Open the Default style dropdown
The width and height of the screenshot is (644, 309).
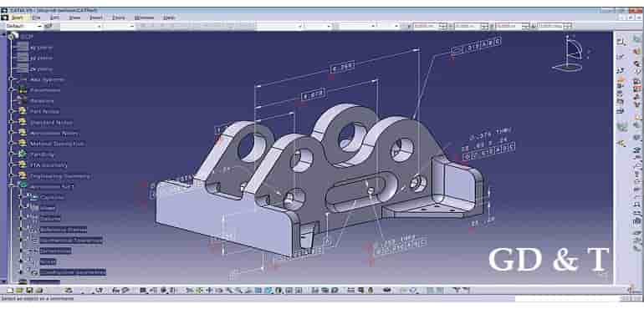(x=23, y=26)
